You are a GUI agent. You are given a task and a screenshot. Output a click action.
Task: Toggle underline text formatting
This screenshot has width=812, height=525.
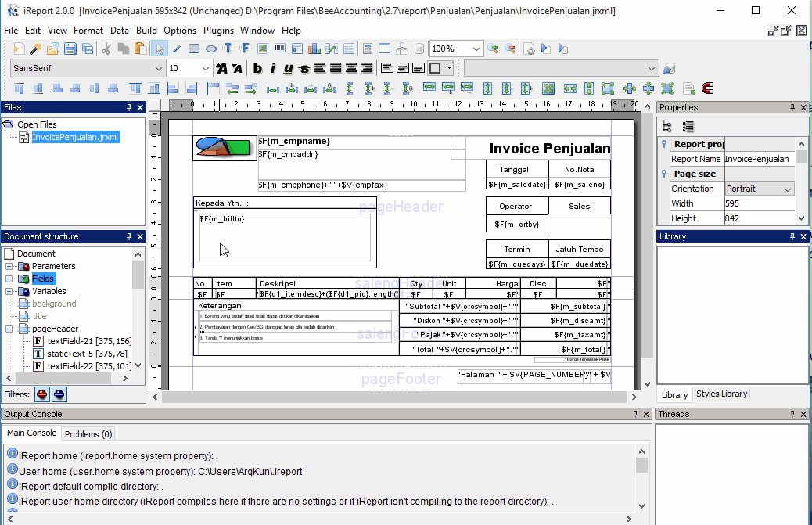pyautogui.click(x=289, y=69)
